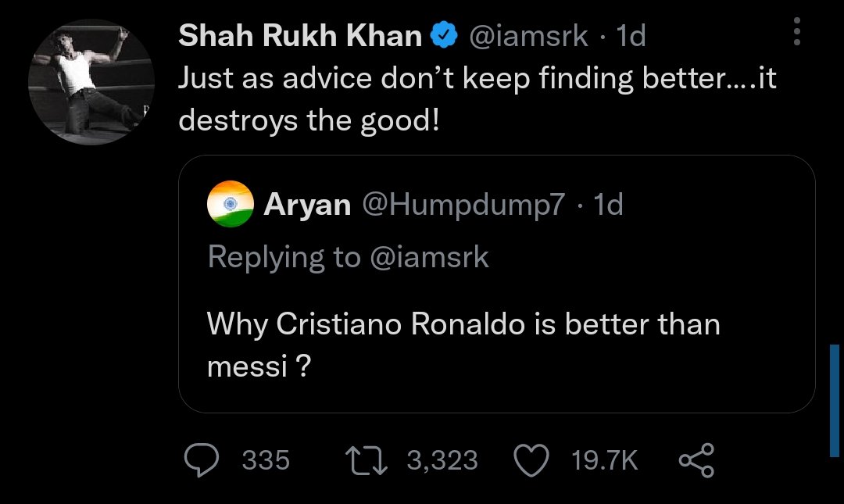The width and height of the screenshot is (844, 504).
Task: View the 335 replies count
Action: 266,460
